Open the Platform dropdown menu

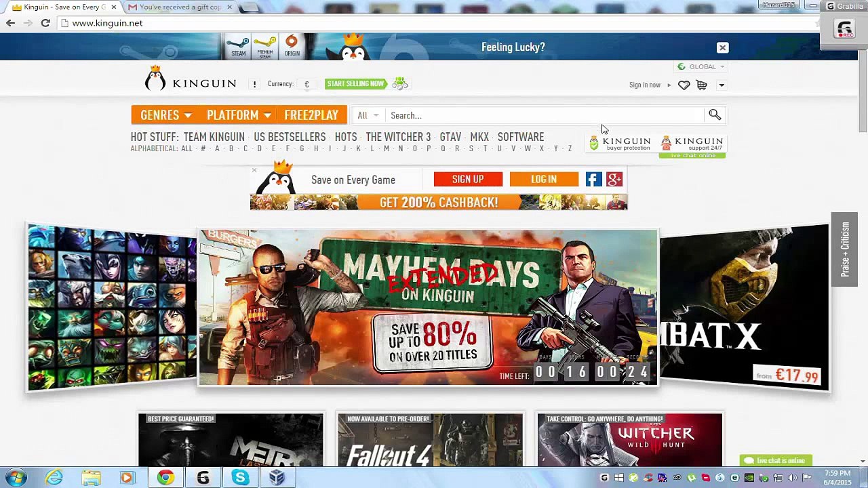point(239,115)
